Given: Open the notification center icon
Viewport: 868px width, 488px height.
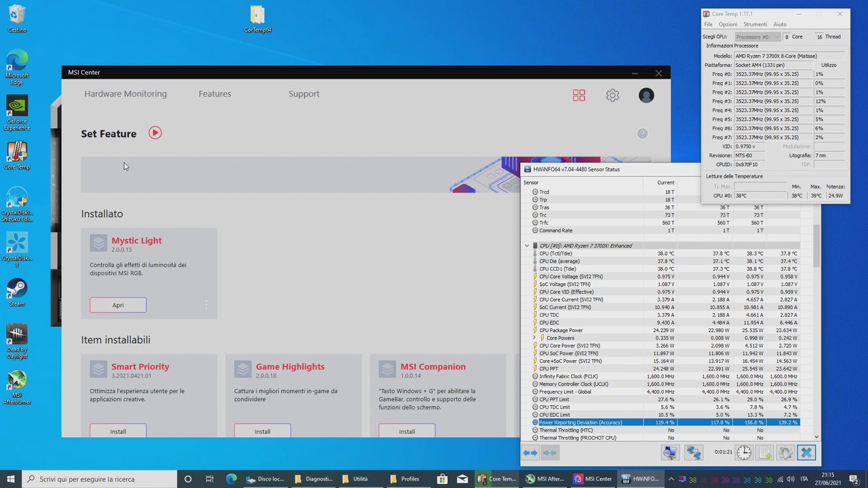Looking at the screenshot, I should 856,479.
